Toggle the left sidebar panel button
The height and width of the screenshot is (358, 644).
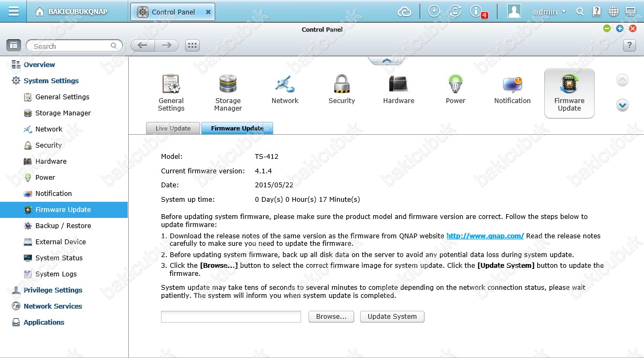coord(14,46)
